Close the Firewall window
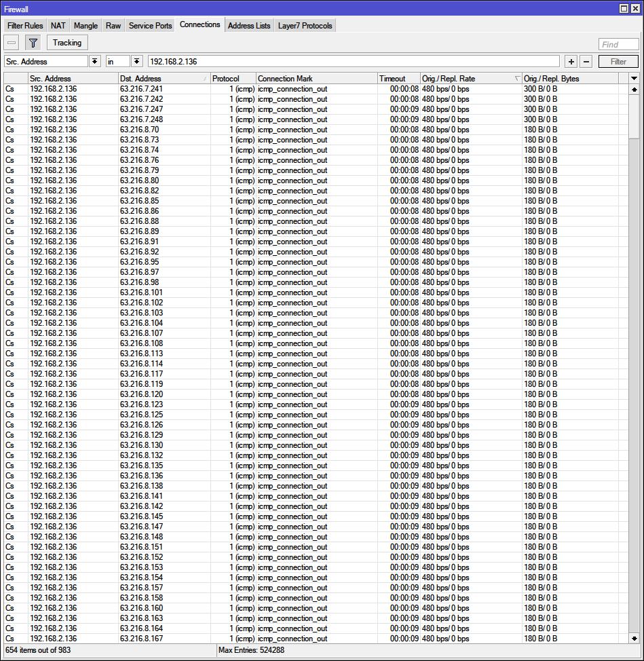Screen dimensions: 644x661 [634, 8]
